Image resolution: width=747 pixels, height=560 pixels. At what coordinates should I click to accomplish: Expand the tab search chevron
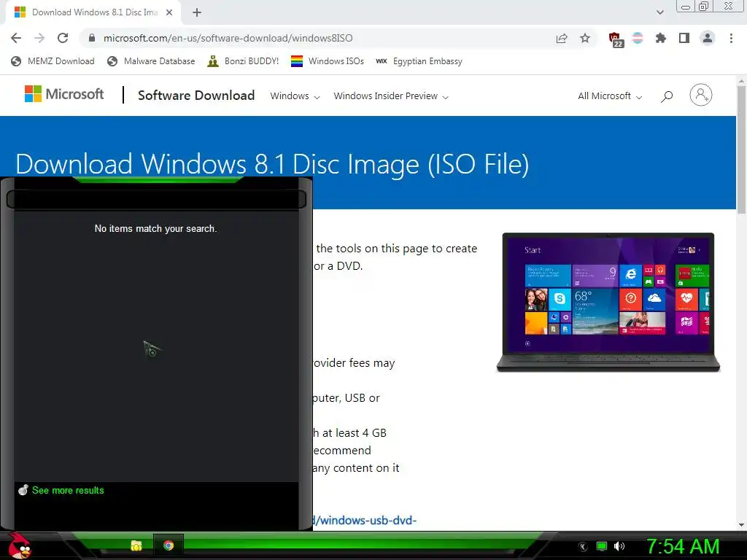[659, 12]
